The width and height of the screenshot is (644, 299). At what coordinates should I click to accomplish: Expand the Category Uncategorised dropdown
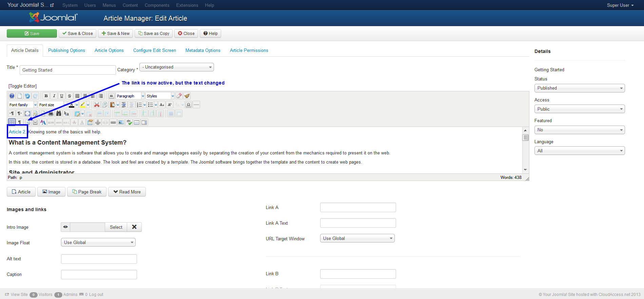coord(177,67)
